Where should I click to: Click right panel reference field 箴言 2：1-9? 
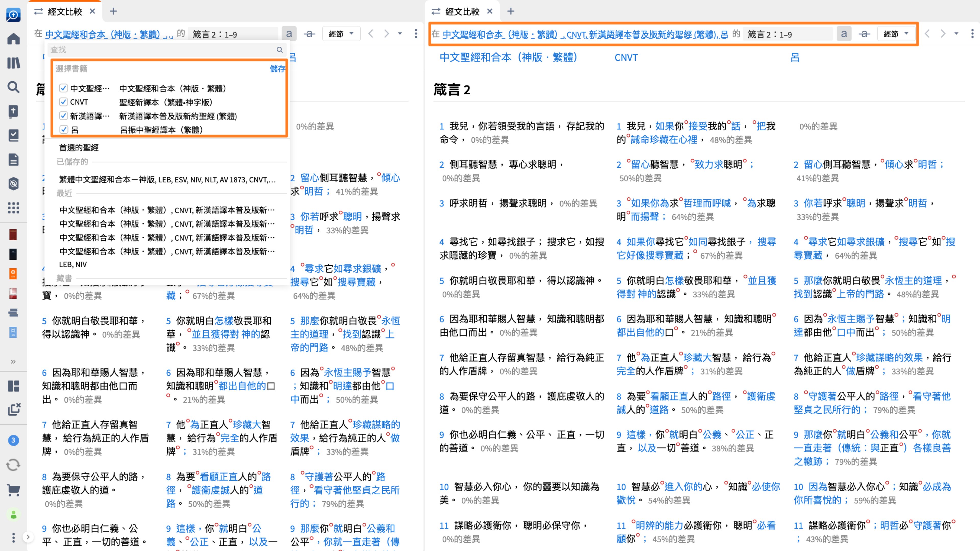click(788, 34)
